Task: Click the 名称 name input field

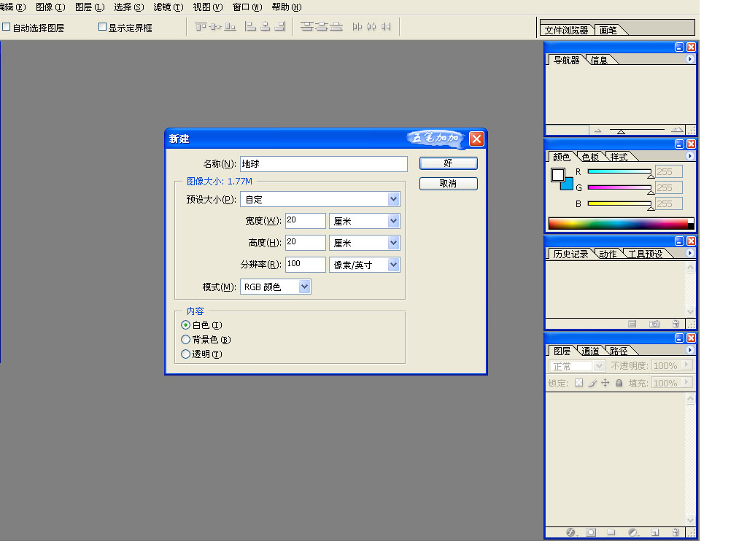Action: 323,164
